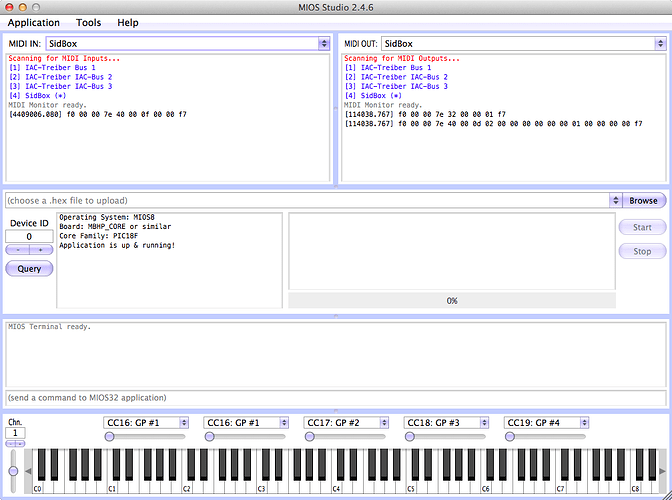Decrease Device ID with the minus button
Screen dimensions: 672x500
(18, 249)
